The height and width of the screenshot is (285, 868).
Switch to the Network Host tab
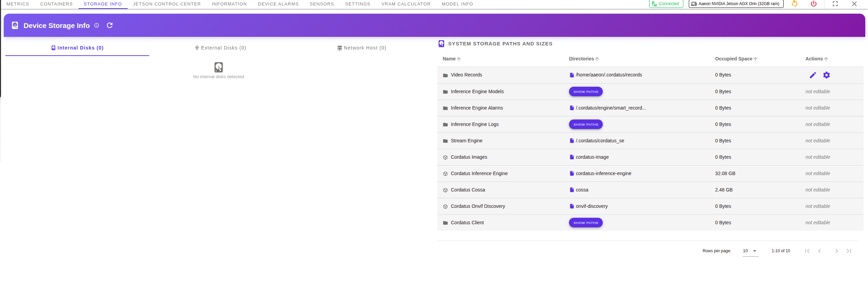362,48
